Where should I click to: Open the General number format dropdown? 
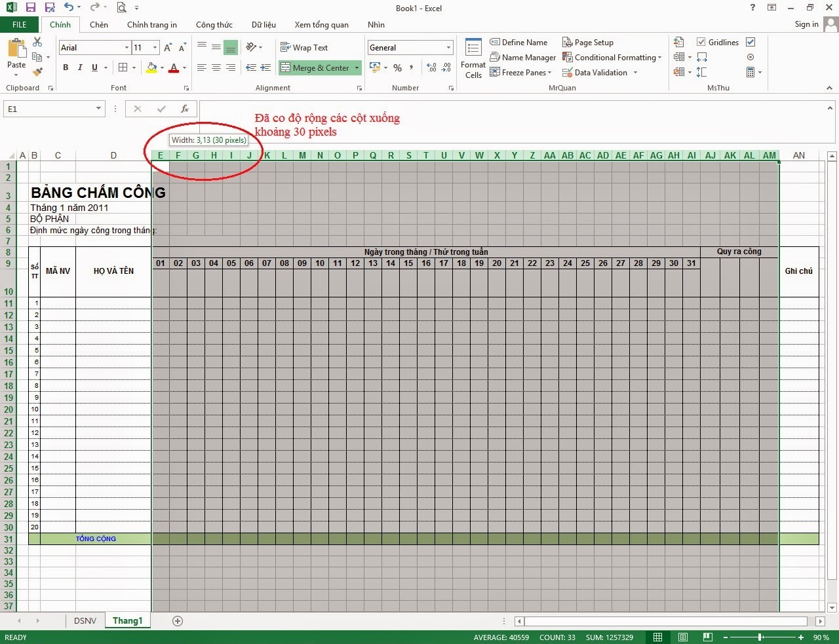[448, 48]
